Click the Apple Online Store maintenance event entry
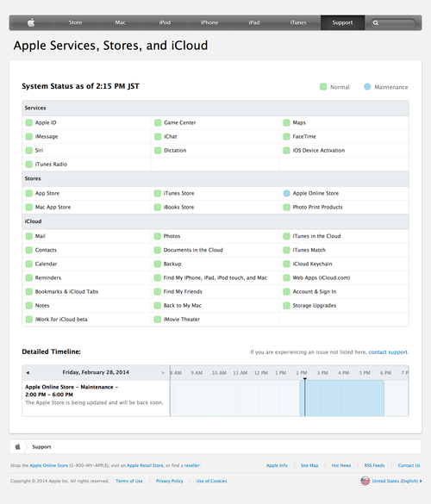Image resolution: width=431 pixels, height=504 pixels. pos(96,398)
